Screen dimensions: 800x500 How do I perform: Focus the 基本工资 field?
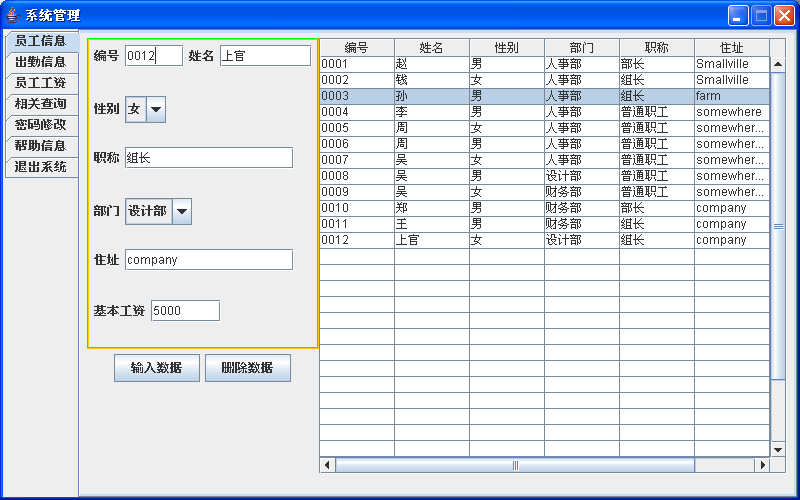click(185, 311)
